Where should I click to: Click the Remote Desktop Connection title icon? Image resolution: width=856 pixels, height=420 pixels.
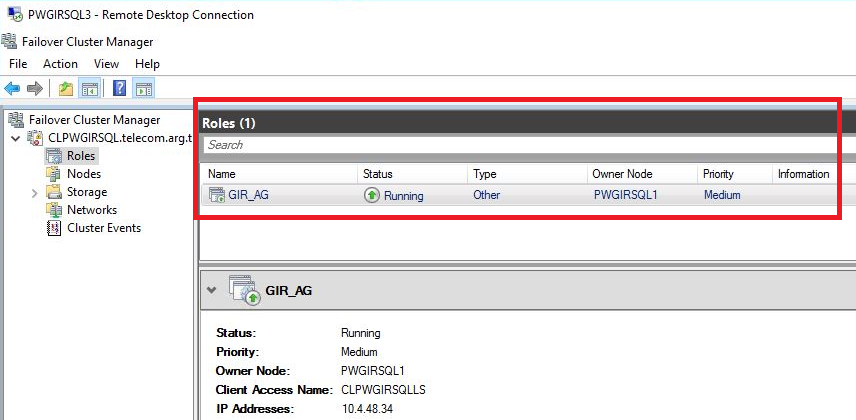[15, 15]
